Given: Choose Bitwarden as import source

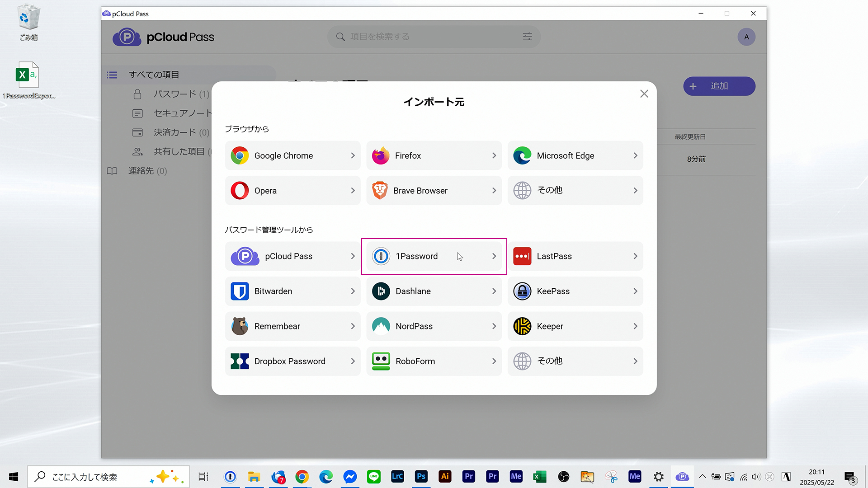Looking at the screenshot, I should coord(292,291).
